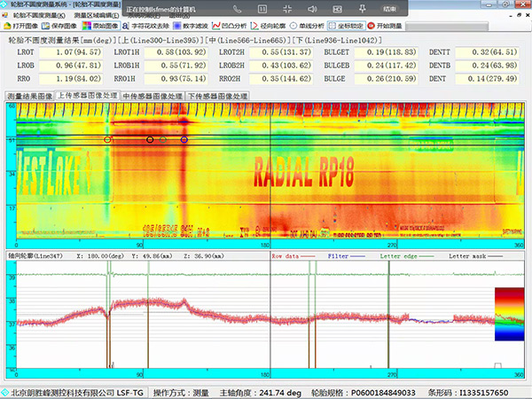Screen dimensions: 532x399
Task: Click the 开始测量 start measurement tool
Action: click(385, 26)
